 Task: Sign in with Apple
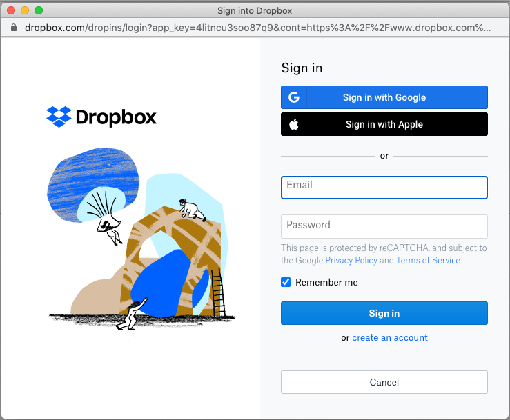click(384, 124)
